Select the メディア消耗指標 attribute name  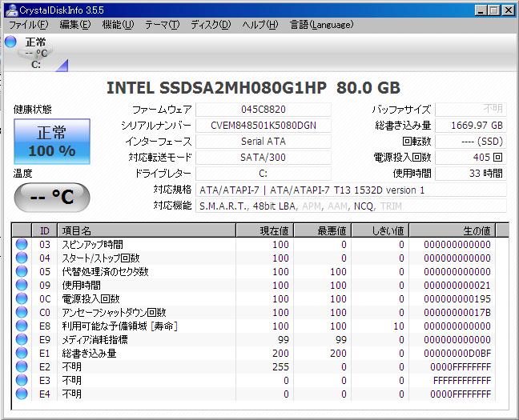point(95,340)
